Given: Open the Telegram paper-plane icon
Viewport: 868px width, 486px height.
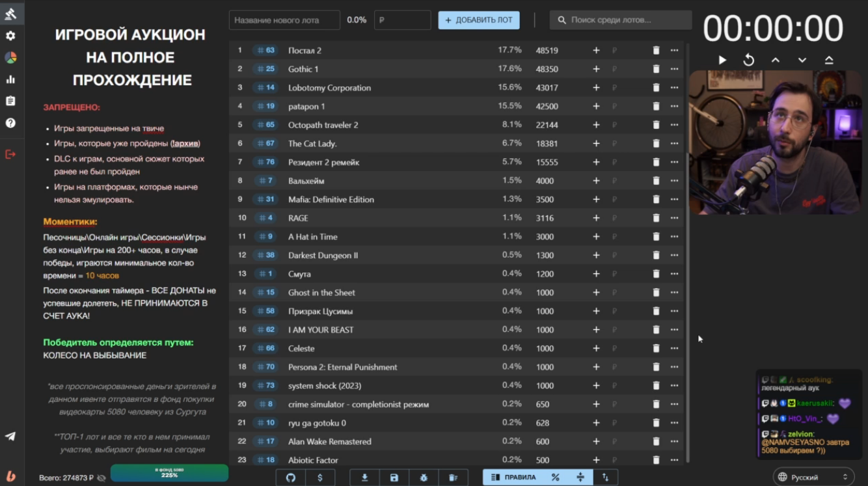Looking at the screenshot, I should [10, 437].
